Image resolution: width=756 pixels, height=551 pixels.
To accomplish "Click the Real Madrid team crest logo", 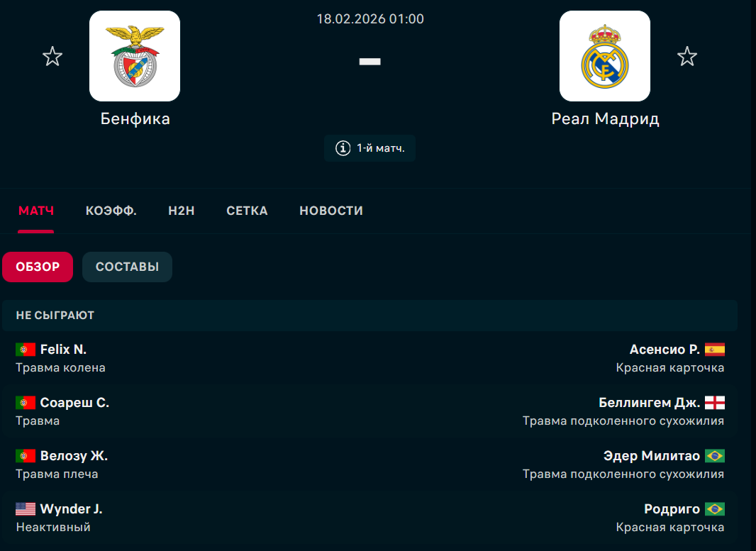I will pyautogui.click(x=604, y=56).
